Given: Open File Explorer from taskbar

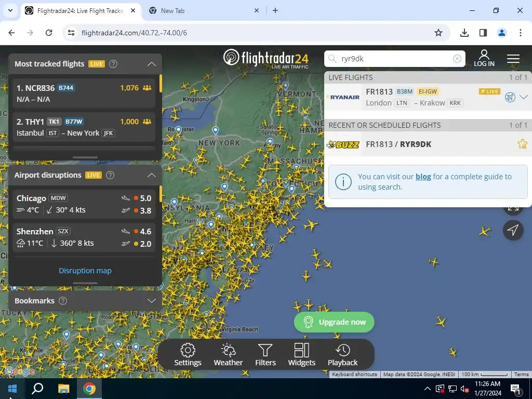Looking at the screenshot, I should [x=63, y=389].
